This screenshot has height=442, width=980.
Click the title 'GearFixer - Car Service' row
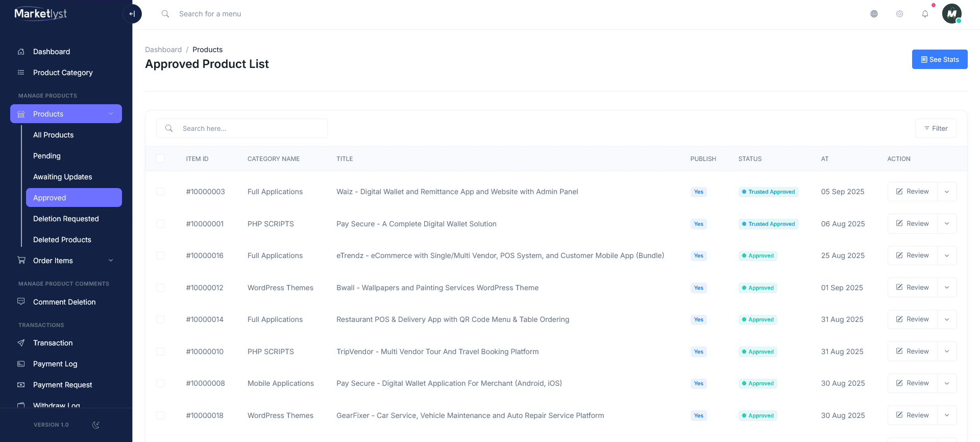470,415
